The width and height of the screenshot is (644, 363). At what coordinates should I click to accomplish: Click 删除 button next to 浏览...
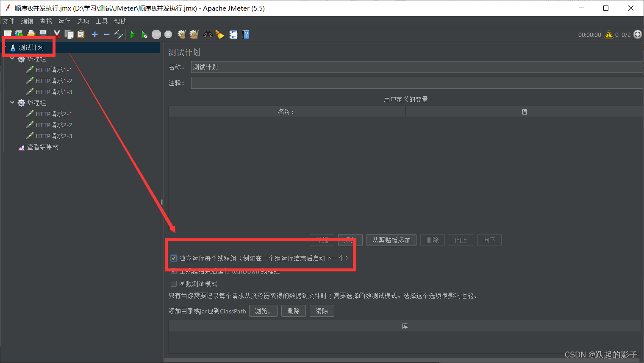[294, 311]
